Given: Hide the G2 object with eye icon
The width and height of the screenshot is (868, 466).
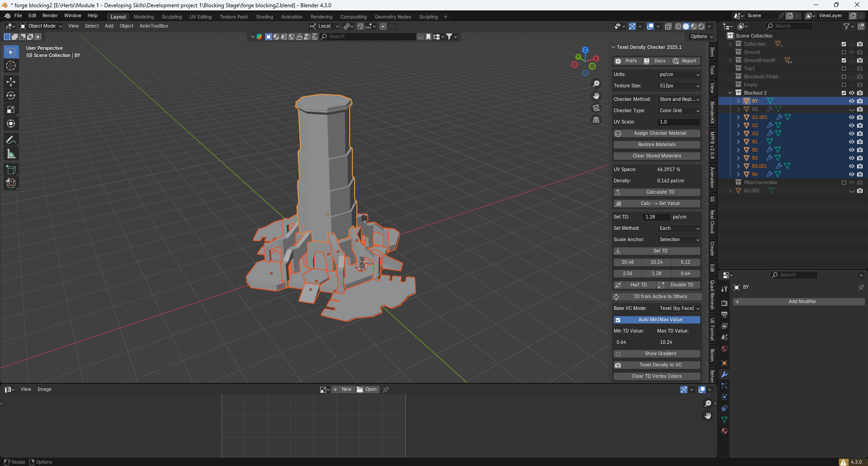Looking at the screenshot, I should point(851,125).
